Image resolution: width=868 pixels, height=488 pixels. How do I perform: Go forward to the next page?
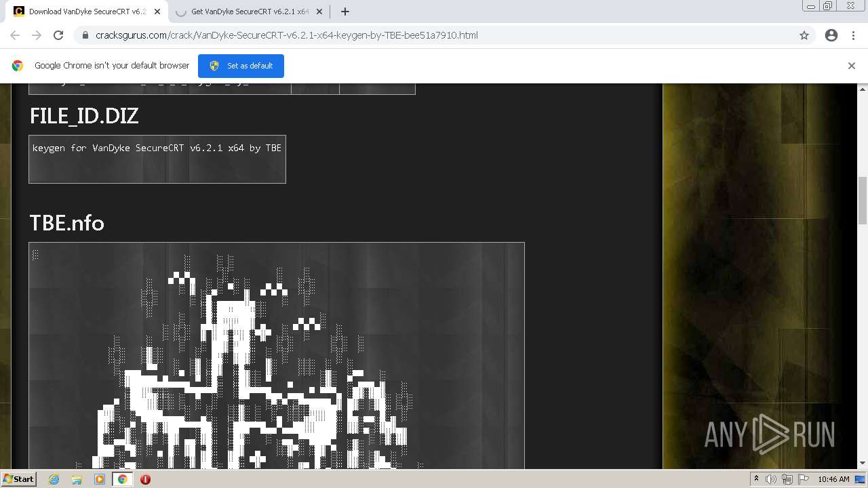pyautogui.click(x=37, y=35)
